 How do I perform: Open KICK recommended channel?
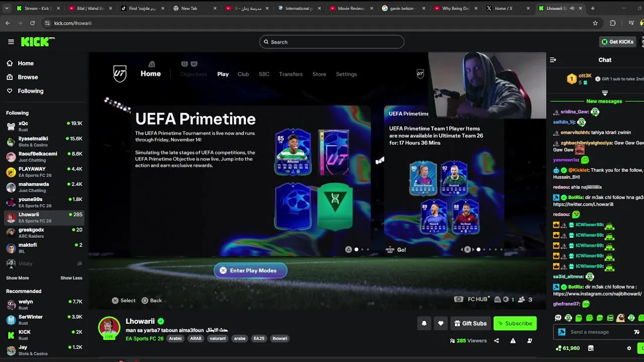pos(44,335)
